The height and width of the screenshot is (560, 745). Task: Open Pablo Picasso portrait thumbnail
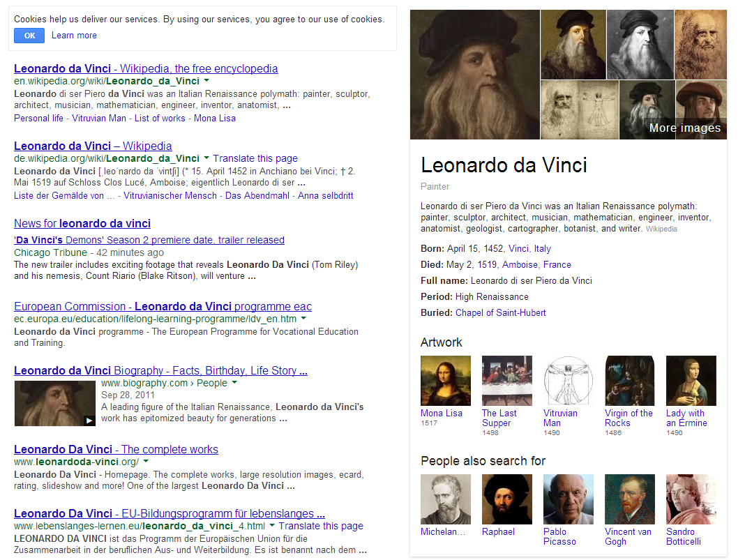coord(569,499)
